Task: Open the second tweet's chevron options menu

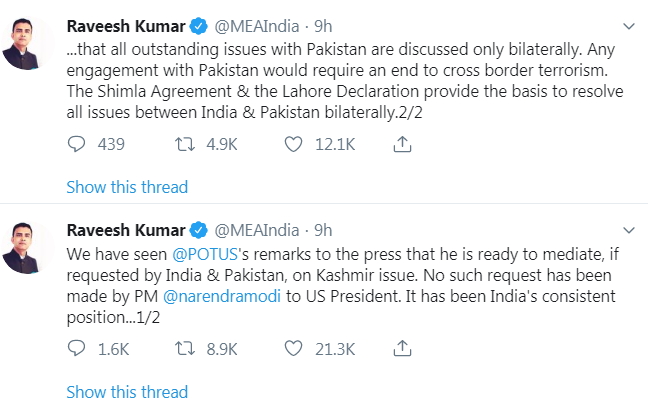Action: coord(629,230)
